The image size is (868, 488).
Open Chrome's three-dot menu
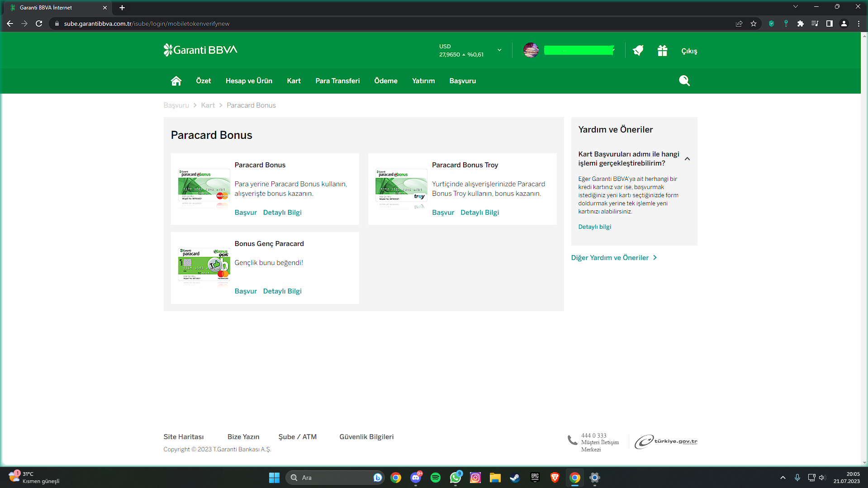859,24
